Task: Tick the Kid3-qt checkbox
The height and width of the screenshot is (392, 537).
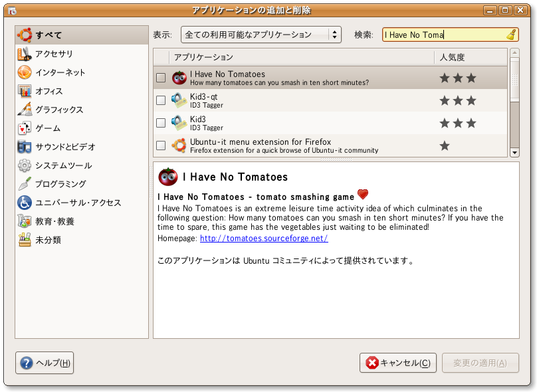Action: [161, 100]
